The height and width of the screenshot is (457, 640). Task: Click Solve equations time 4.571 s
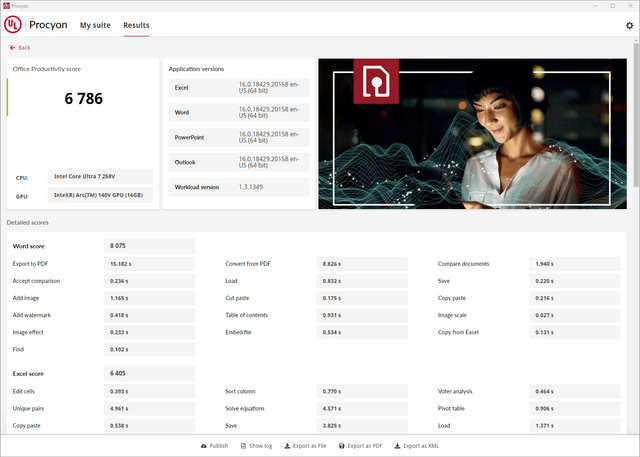[x=362, y=408]
